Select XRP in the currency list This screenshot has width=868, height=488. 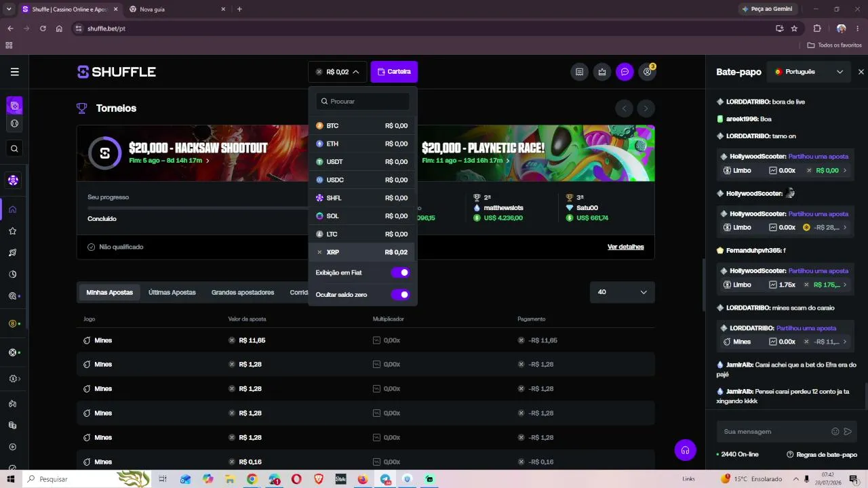pyautogui.click(x=362, y=252)
